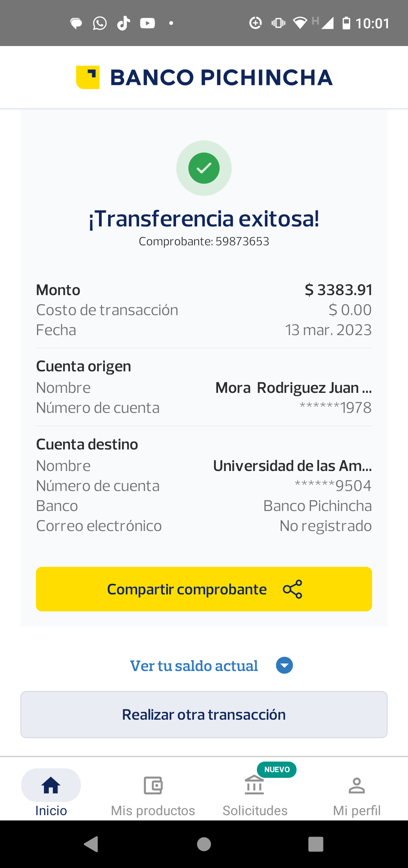Tap the share icon on the yellow button
408x868 pixels.
pyautogui.click(x=292, y=589)
